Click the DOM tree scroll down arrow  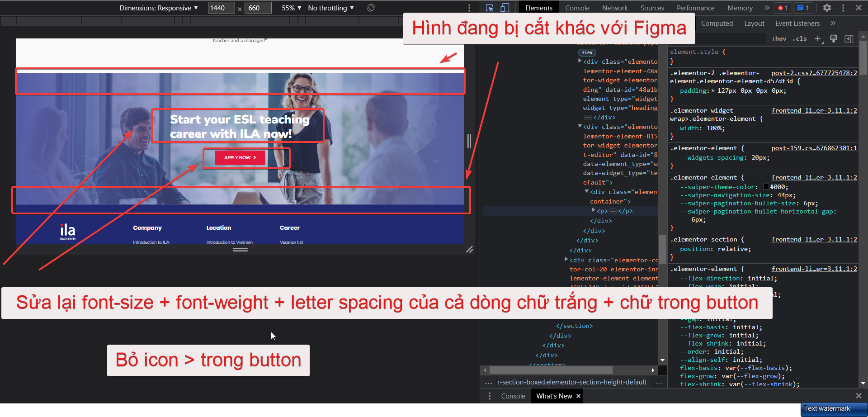[662, 360]
